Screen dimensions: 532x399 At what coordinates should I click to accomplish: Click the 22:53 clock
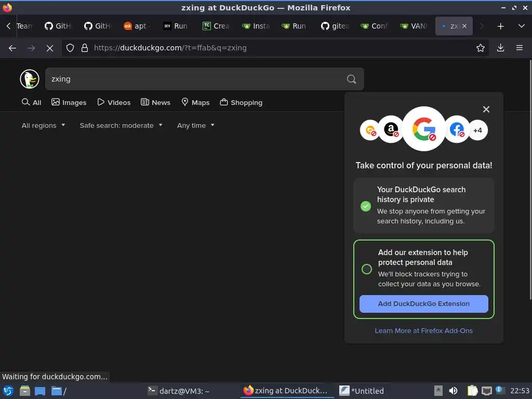[x=520, y=391]
